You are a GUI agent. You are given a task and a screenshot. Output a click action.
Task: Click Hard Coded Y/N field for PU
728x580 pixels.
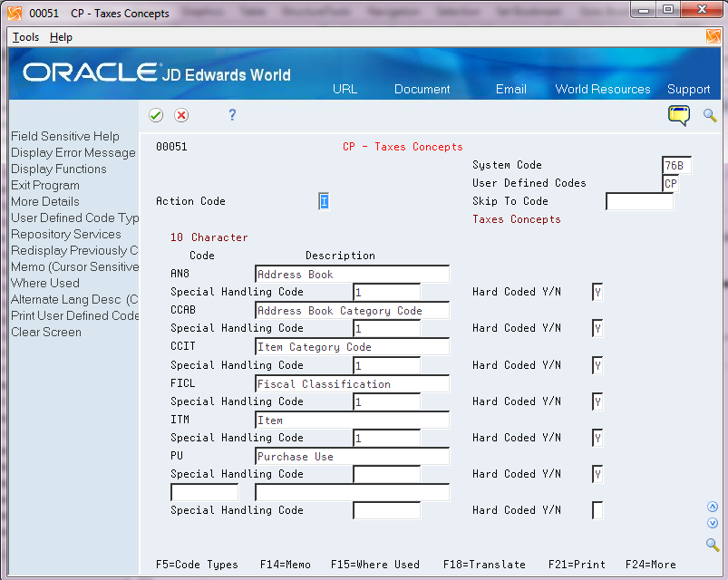pos(597,474)
